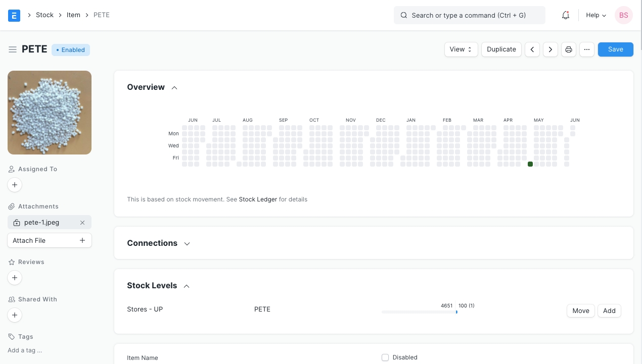Add an assignee under Assigned To
The image size is (642, 364).
[15, 185]
